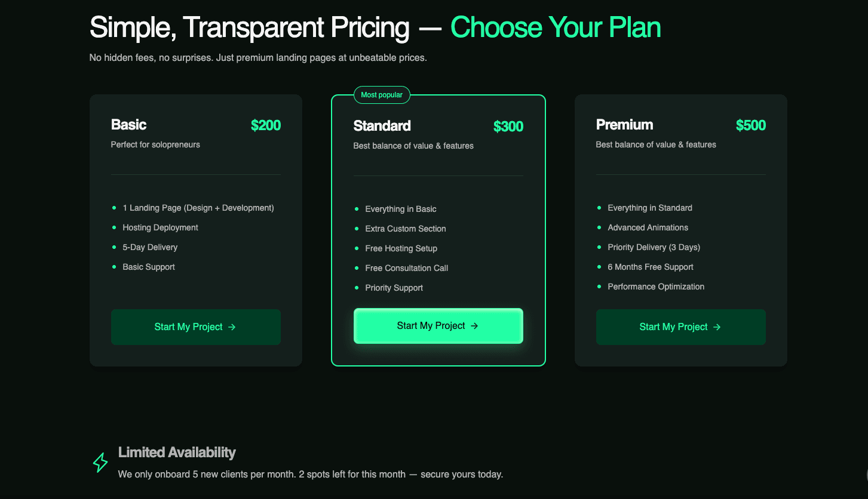Click the Limited Availability heading
This screenshot has height=499, width=868.
(177, 452)
